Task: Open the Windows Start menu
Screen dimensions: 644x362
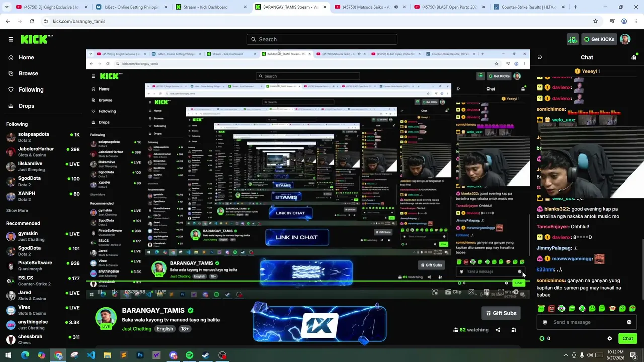Action: click(8, 355)
